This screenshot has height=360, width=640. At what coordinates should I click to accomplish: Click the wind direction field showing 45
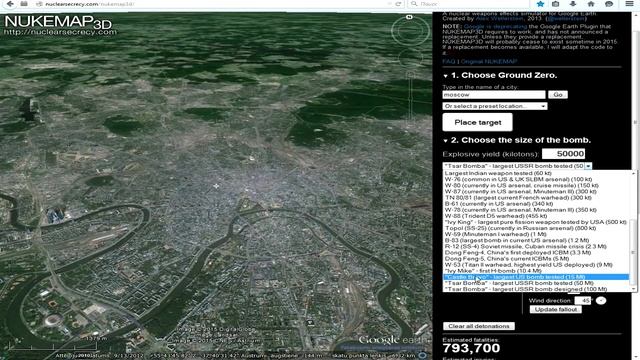[583, 300]
